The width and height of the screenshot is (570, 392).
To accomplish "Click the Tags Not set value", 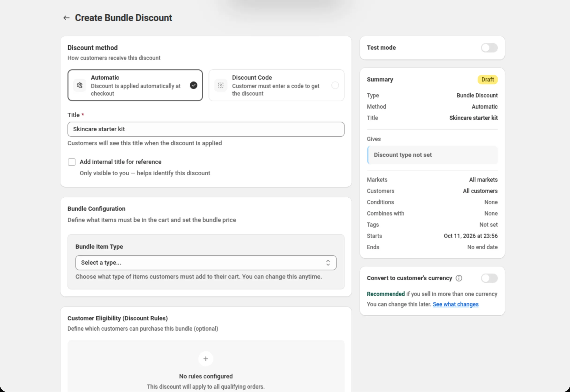I will (x=488, y=225).
